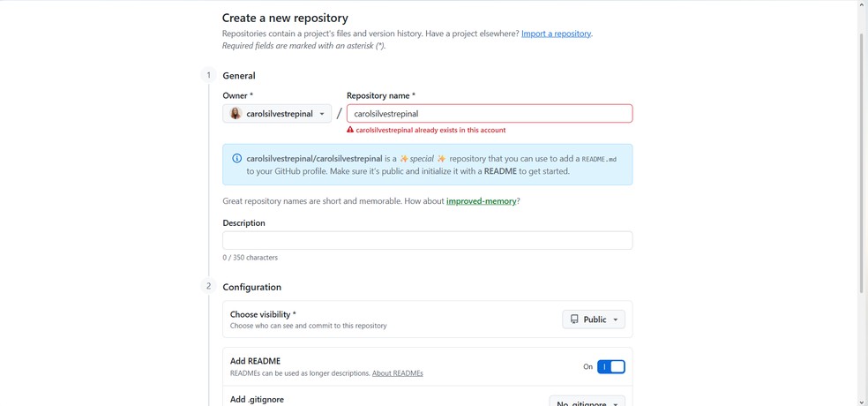
Task: Click the blue info circle icon
Action: (x=237, y=158)
